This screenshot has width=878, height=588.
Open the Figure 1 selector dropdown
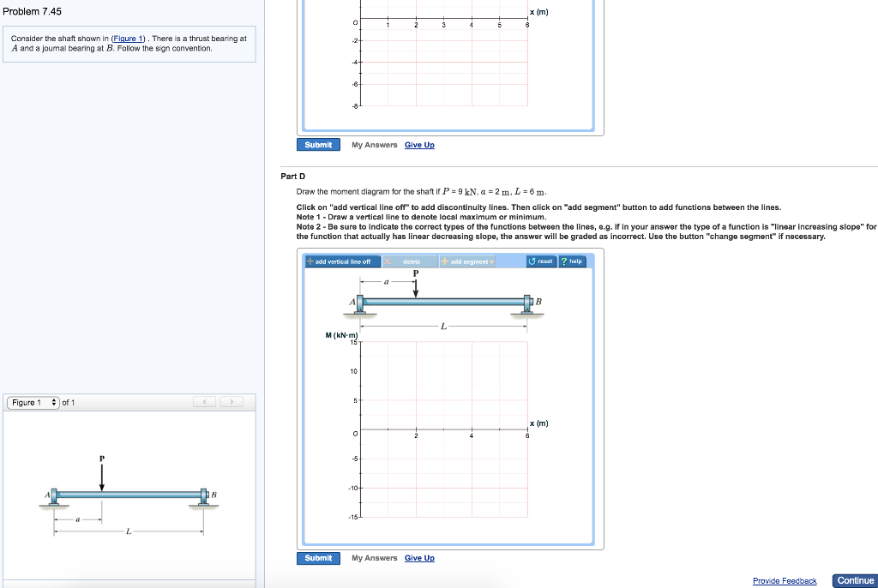point(33,403)
